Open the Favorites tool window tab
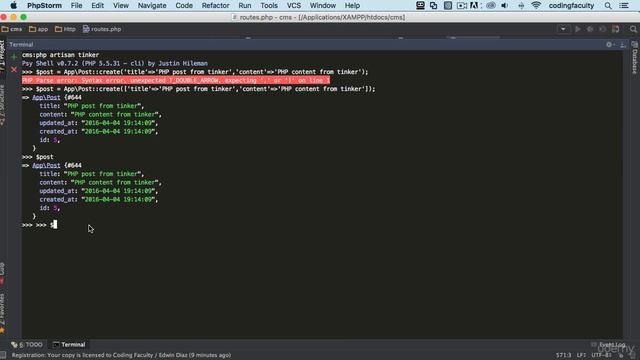This screenshot has height=360, width=640. [2, 313]
